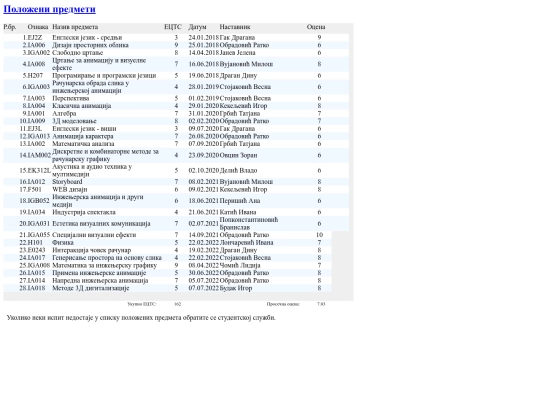The width and height of the screenshot is (540, 405).
Task: Select subject Перспектива
Action: pos(71,98)
